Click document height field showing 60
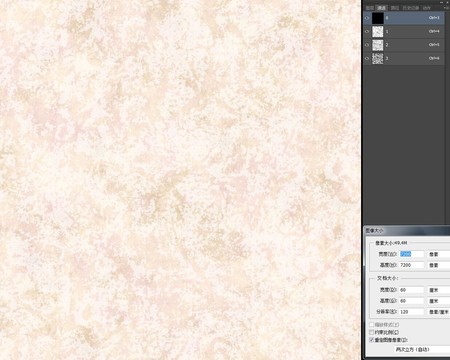This screenshot has height=360, width=450. tap(412, 301)
